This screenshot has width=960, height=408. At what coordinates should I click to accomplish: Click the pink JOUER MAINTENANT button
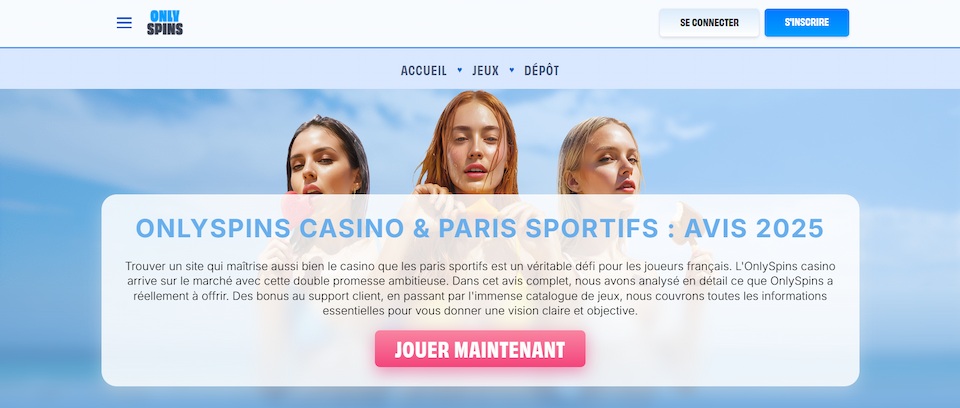[x=480, y=349]
